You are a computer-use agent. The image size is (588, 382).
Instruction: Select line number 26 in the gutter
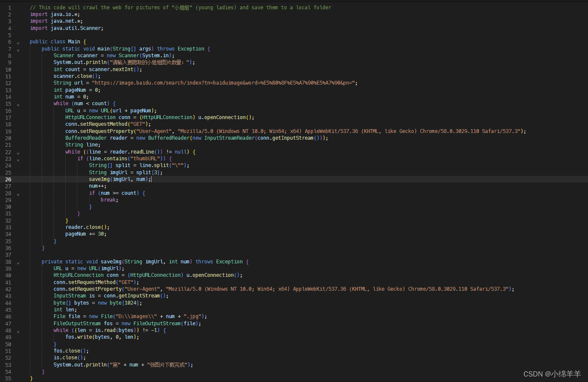click(x=8, y=179)
